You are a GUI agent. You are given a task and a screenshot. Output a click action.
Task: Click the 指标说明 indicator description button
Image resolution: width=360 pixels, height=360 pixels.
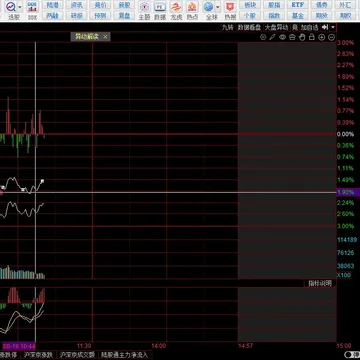point(320,283)
